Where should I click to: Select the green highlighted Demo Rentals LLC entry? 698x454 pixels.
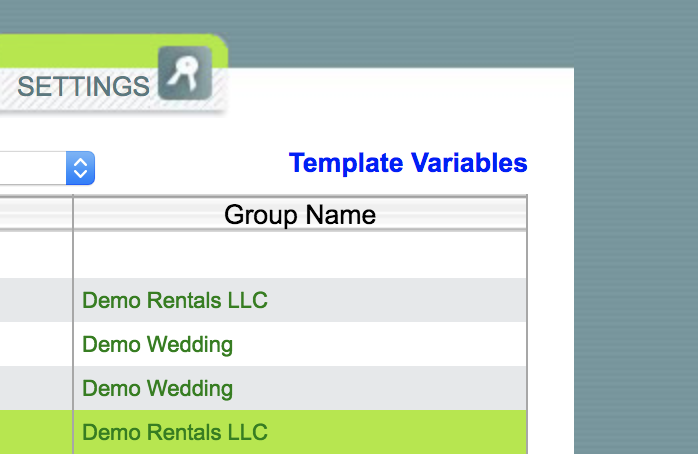click(x=175, y=433)
